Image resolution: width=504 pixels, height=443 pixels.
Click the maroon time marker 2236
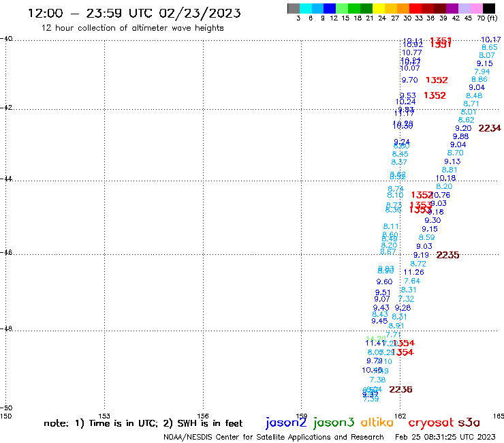[x=400, y=390]
